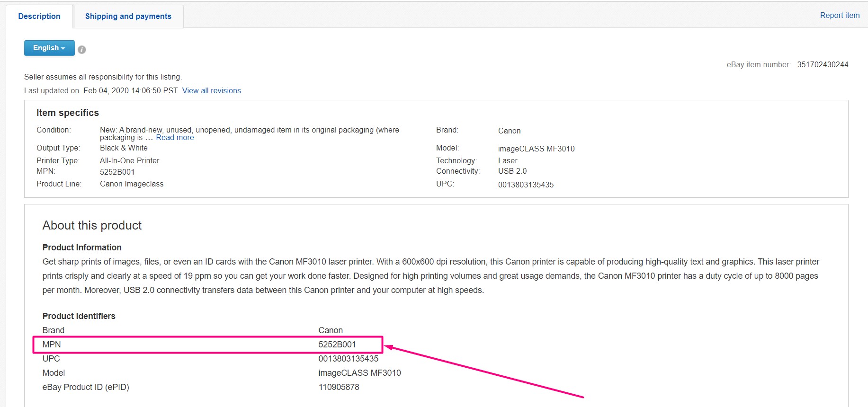
Task: Select UPC 0013803135435 under Product Identifiers
Action: [349, 358]
